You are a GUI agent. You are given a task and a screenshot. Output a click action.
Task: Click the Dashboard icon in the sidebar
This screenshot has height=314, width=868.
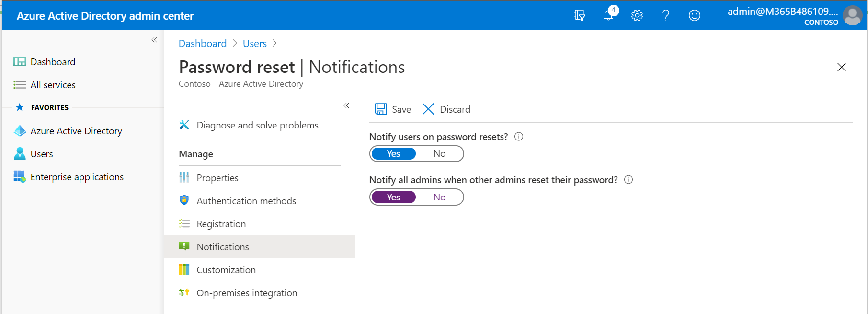pos(20,62)
